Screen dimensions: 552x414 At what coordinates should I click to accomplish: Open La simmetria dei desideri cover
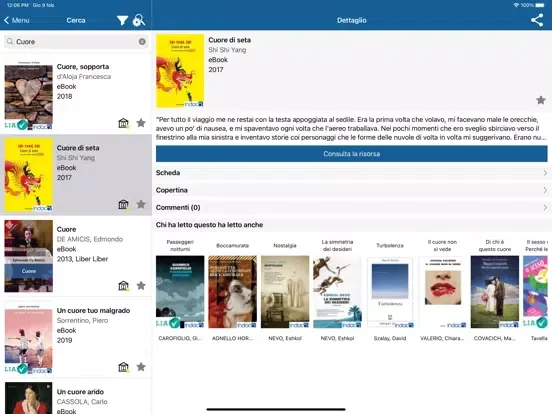337,292
